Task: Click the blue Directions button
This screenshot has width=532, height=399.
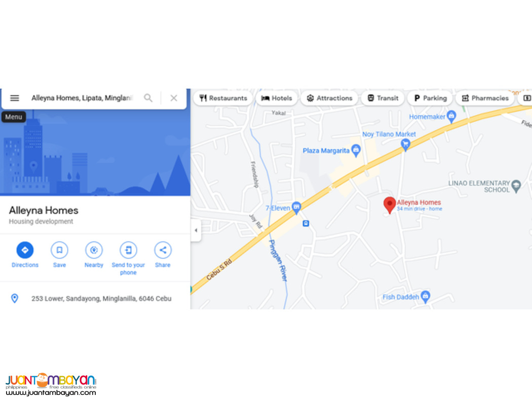Action: (x=25, y=250)
